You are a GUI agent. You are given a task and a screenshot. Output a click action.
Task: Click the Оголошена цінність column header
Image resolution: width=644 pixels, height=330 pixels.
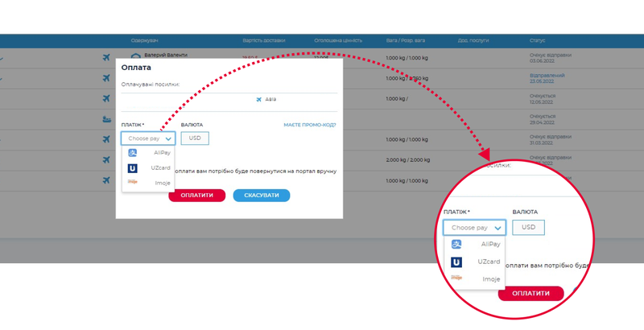pos(338,40)
